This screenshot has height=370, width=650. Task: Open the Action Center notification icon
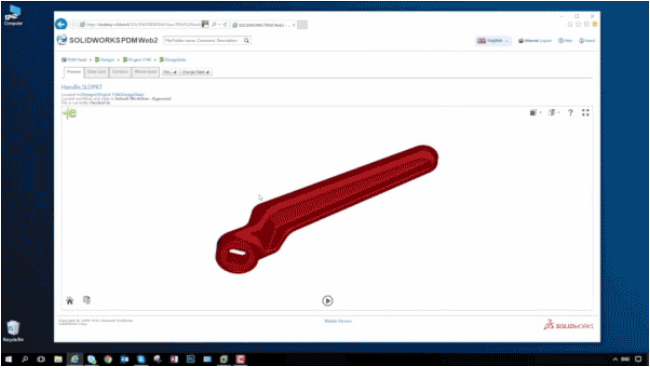tap(638, 359)
